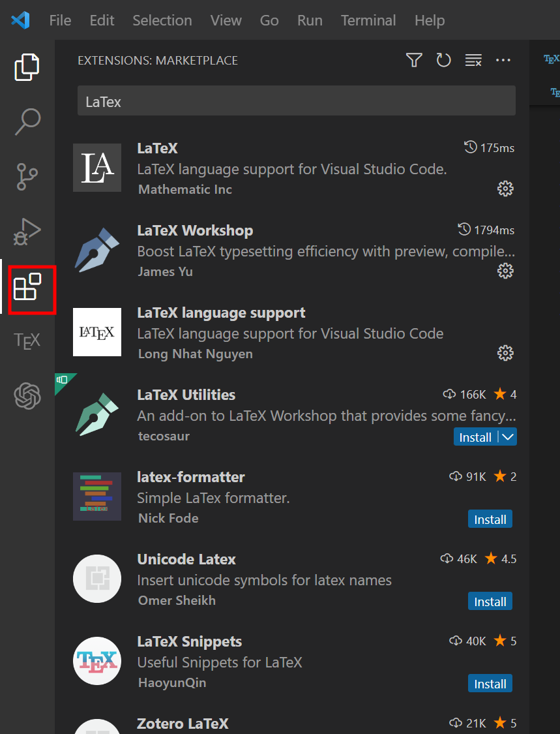Open manage gear for LaTeX language support
This screenshot has width=560, height=734.
[x=505, y=353]
